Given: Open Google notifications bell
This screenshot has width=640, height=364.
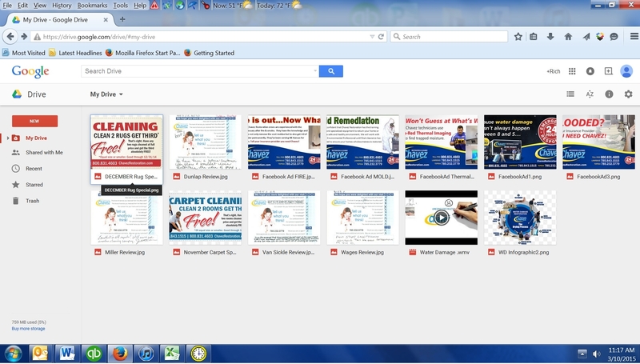Looking at the screenshot, I should pos(590,71).
